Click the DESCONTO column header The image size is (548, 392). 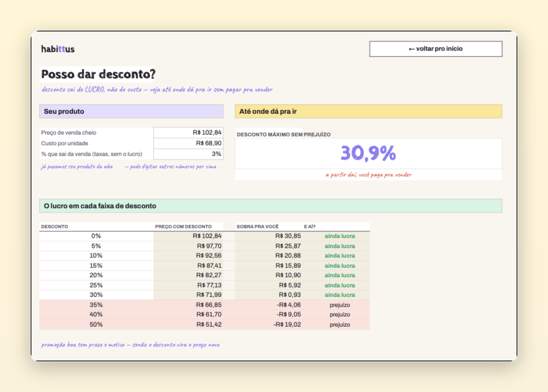pyautogui.click(x=54, y=227)
